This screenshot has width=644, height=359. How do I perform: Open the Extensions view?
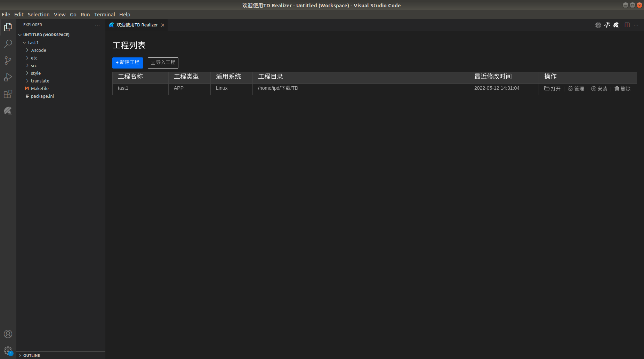[x=8, y=94]
